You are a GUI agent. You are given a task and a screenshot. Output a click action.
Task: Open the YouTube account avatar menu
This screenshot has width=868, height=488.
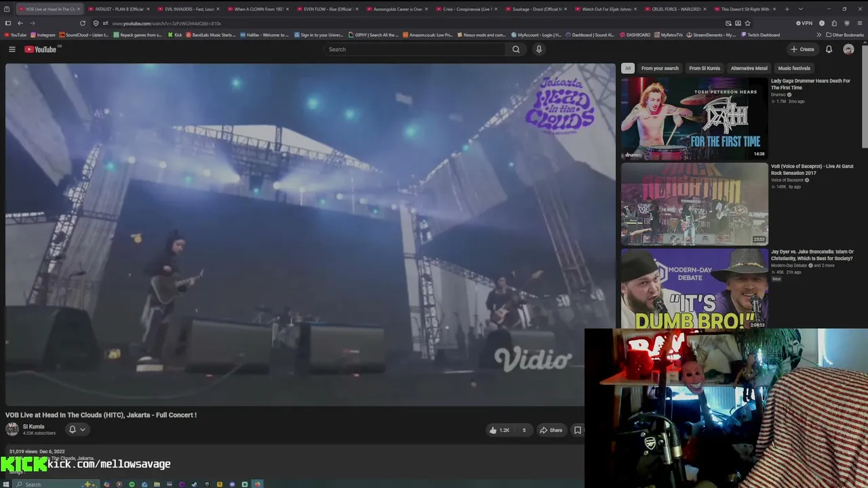click(x=848, y=49)
